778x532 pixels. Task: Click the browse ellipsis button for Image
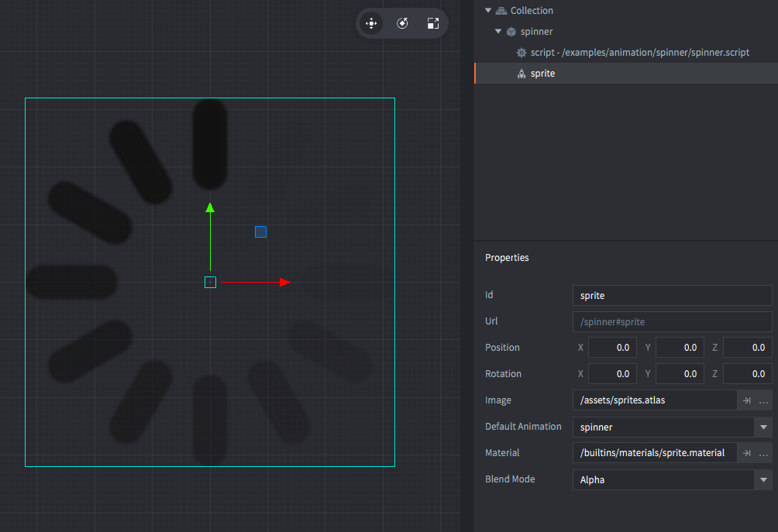pyautogui.click(x=764, y=400)
